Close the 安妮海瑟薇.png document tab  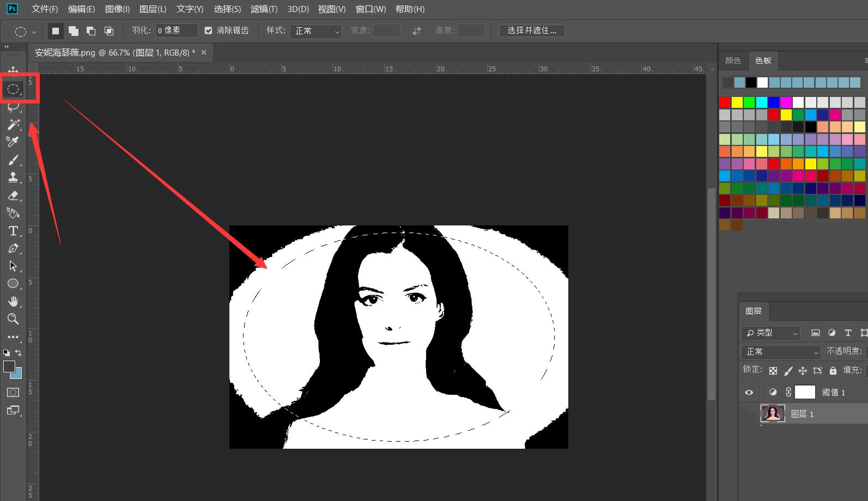coord(204,52)
